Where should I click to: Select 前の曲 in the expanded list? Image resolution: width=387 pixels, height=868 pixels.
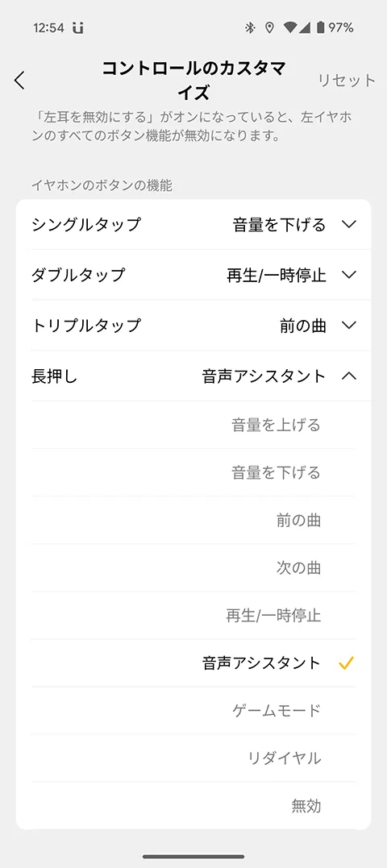coord(193,521)
